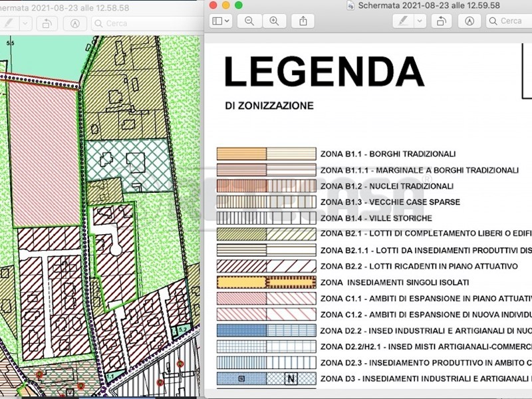The height and width of the screenshot is (399, 532).
Task: Expand highlight dropdown arrow in left window
Action: pos(25,23)
